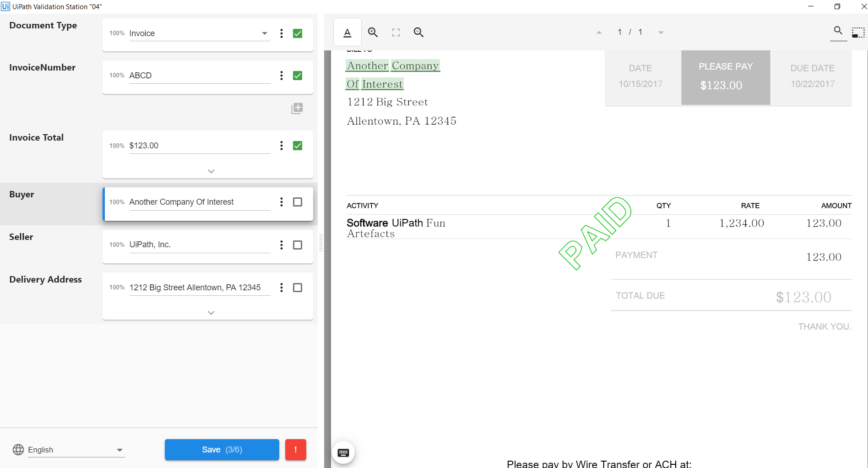The width and height of the screenshot is (868, 468).
Task: Uncheck the Document Type confirmation checkbox
Action: [298, 33]
